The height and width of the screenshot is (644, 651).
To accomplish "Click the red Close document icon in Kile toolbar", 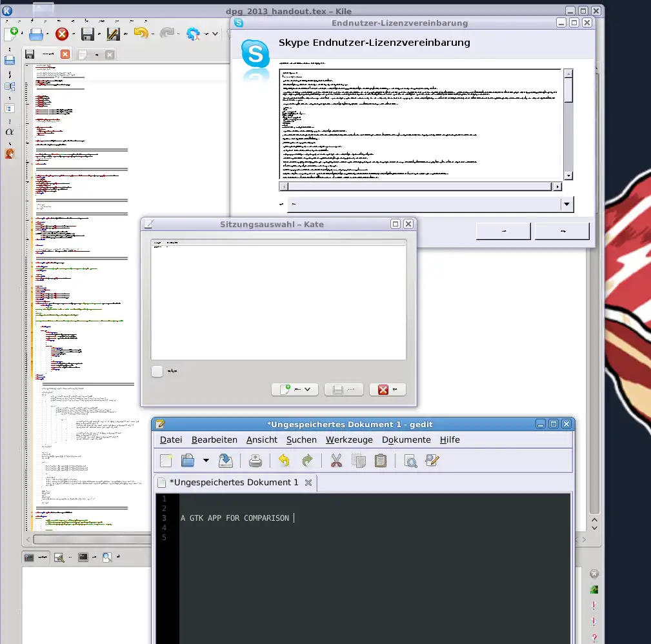I will 62,34.
